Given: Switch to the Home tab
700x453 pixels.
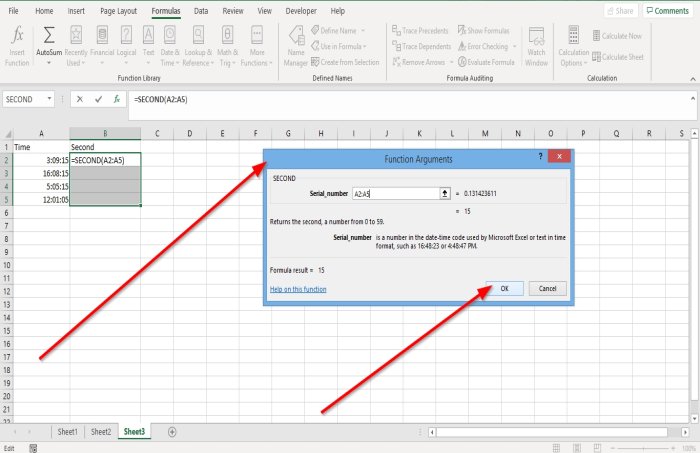Looking at the screenshot, I should coord(44,11).
